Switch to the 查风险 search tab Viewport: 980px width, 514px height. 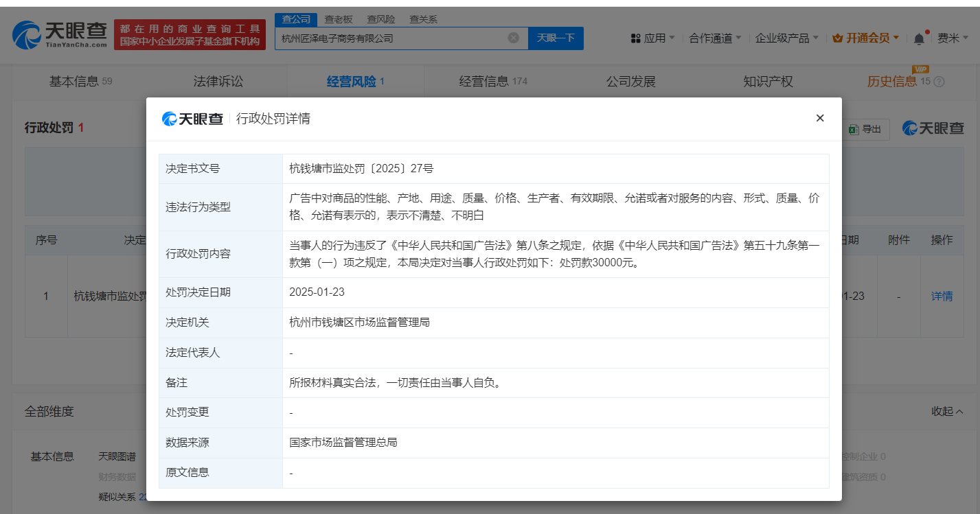point(380,19)
